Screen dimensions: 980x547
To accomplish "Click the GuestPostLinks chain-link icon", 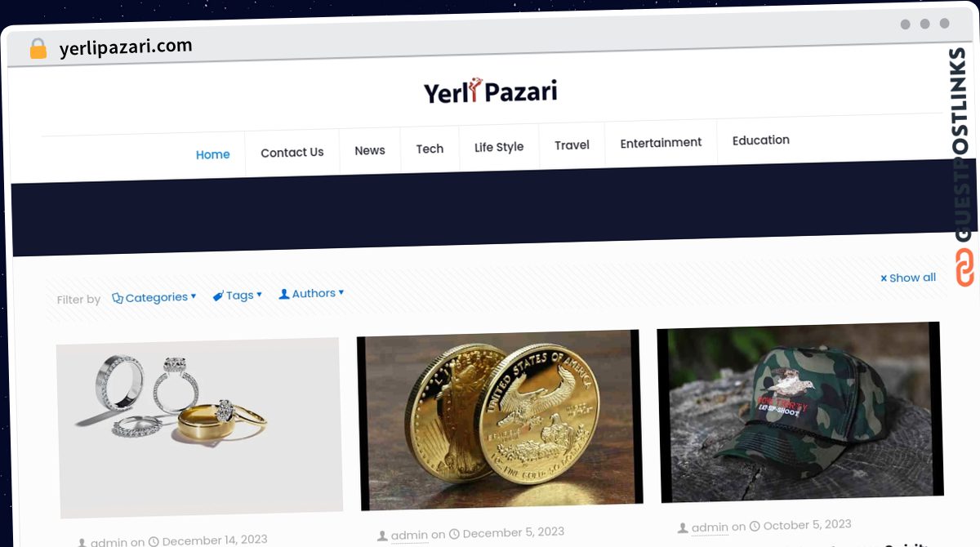I will click(965, 268).
